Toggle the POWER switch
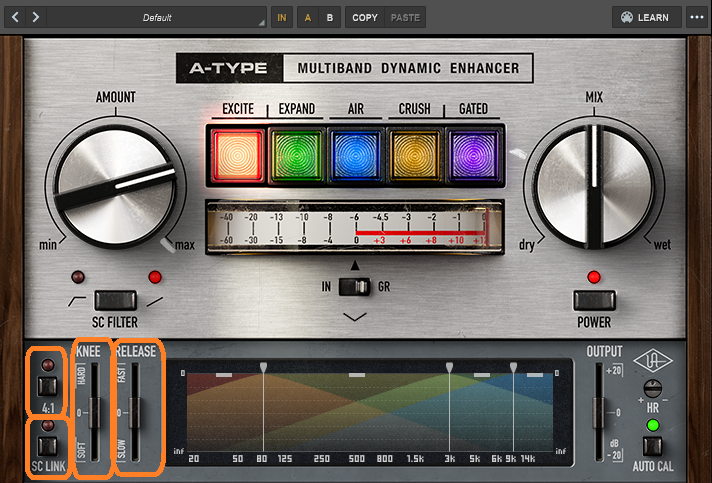This screenshot has height=483, width=712. (x=593, y=300)
